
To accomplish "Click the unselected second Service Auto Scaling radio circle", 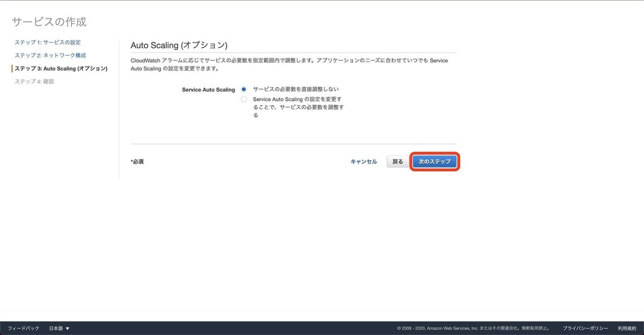I will click(243, 99).
